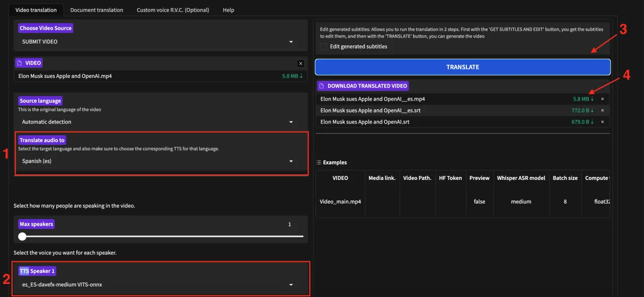Expand the Source language dropdown
This screenshot has height=297, width=644.
click(291, 122)
